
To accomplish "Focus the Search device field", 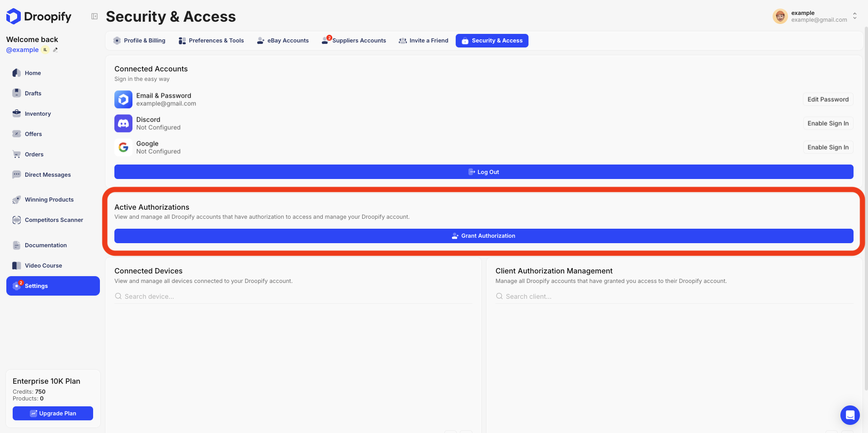I will pos(294,297).
